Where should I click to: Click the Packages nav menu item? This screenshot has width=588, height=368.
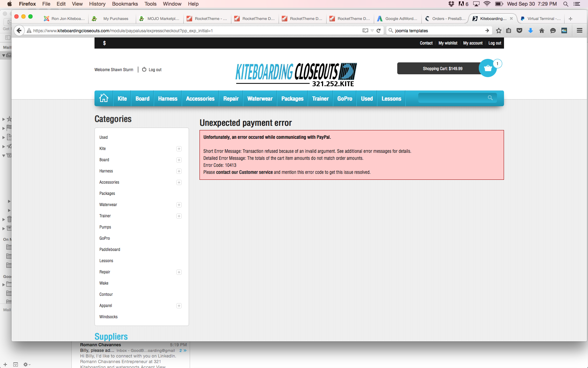(x=293, y=98)
